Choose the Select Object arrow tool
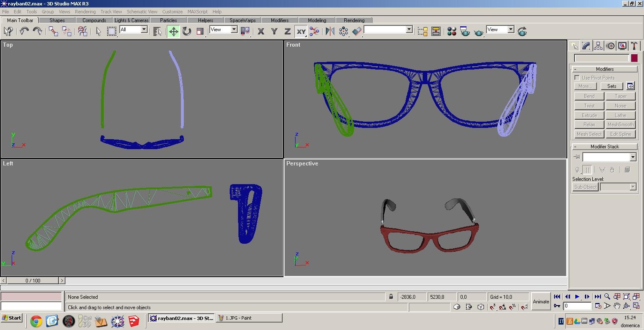 (98, 31)
